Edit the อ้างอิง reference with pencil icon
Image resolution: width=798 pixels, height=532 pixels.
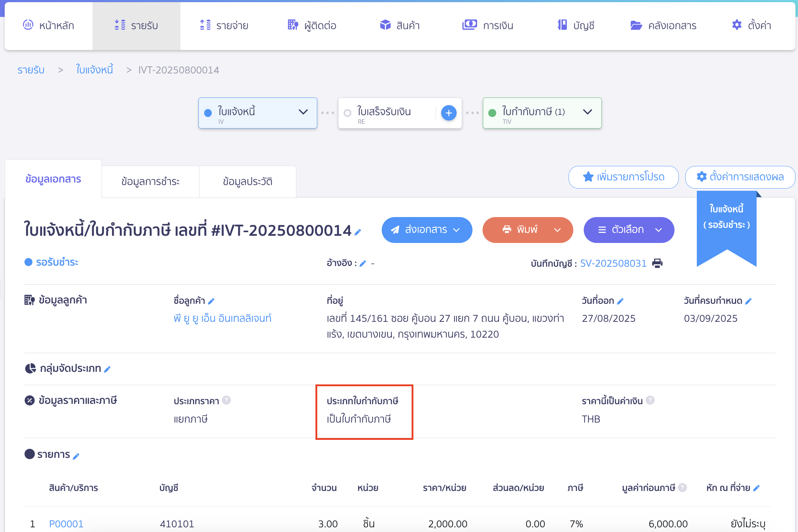pos(363,263)
